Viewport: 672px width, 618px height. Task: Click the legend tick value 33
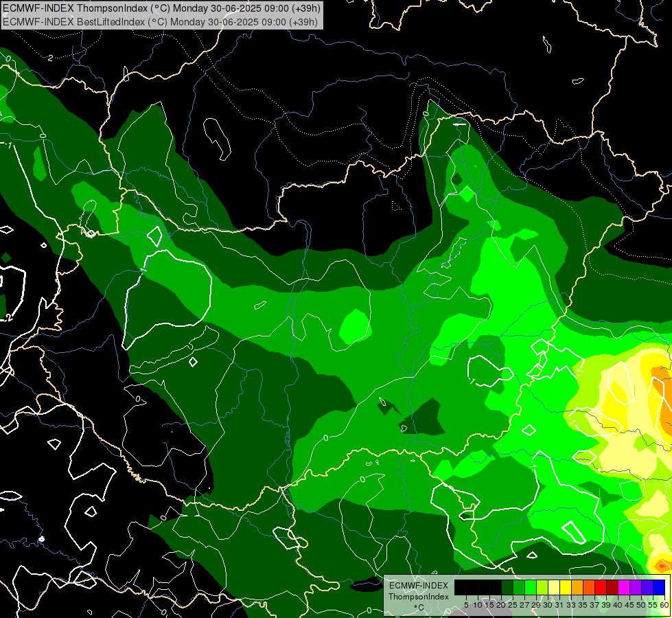571,605
